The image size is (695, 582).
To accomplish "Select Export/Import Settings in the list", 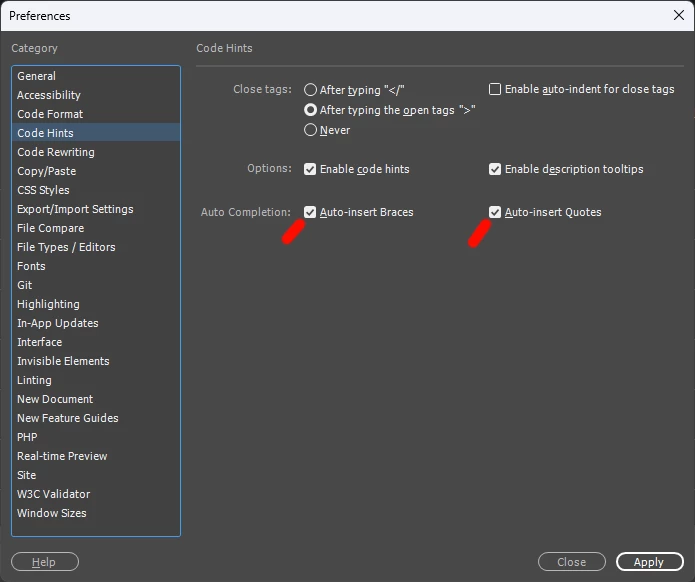I will 96,209.
